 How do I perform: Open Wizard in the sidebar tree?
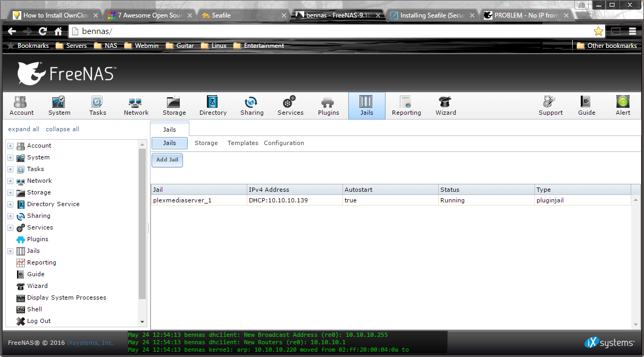coord(37,286)
